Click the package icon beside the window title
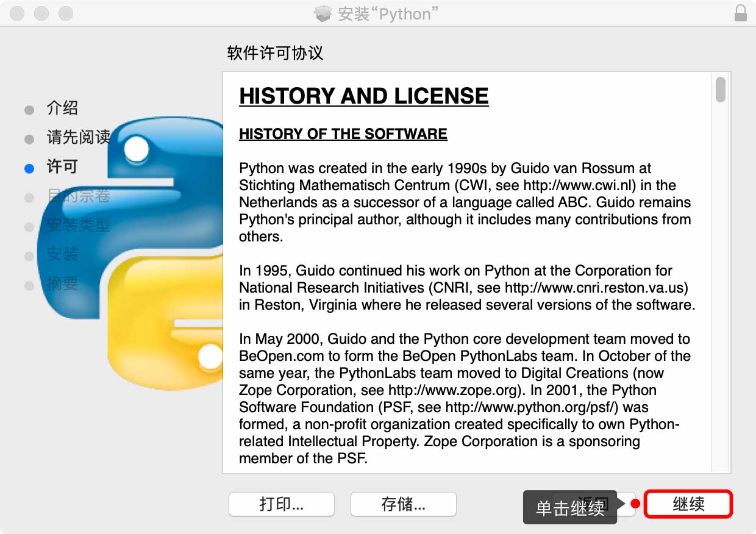Image resolution: width=756 pixels, height=534 pixels. (x=323, y=13)
